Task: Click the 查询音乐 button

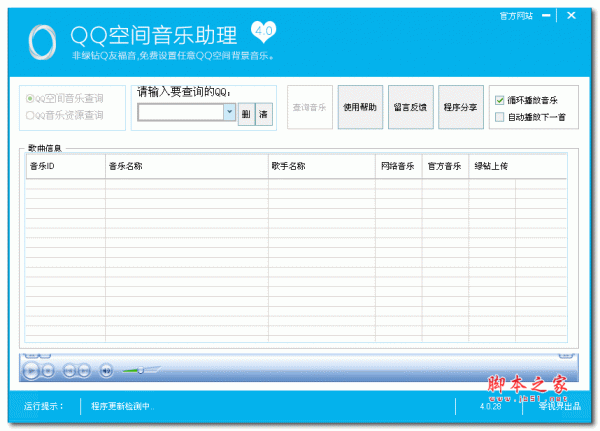Action: [310, 107]
